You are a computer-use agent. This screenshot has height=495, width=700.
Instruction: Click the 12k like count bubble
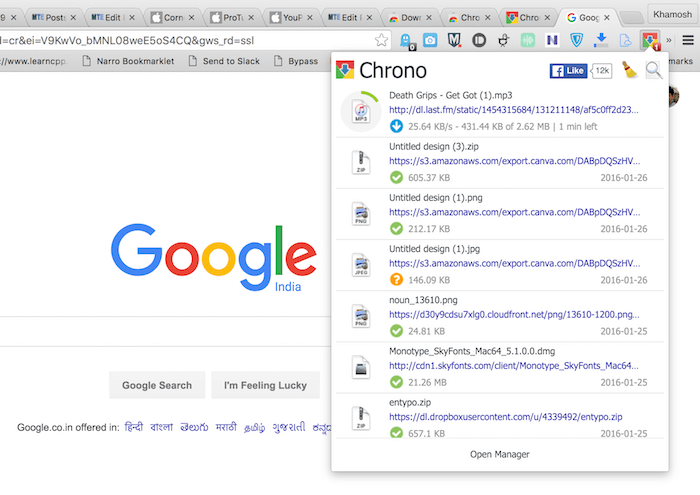[602, 71]
